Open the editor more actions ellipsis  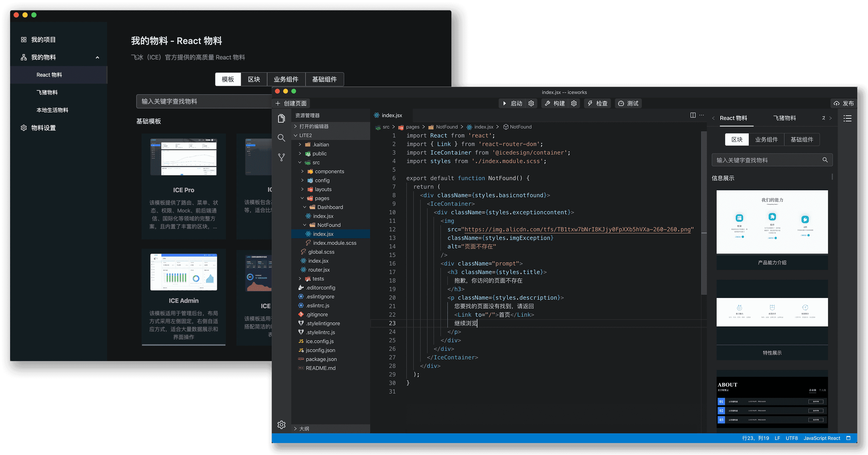(701, 115)
